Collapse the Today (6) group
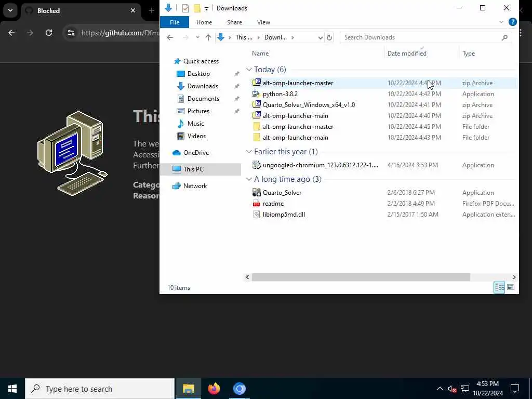 tap(249, 69)
